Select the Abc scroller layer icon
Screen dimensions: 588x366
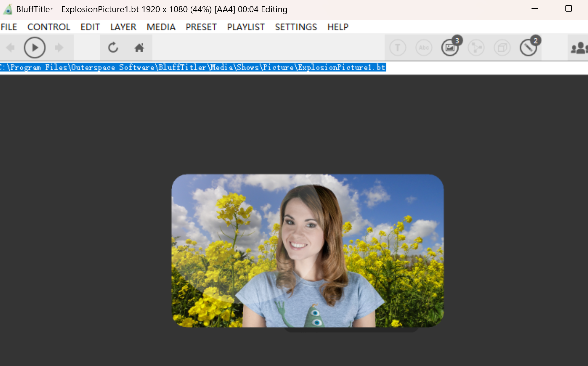click(x=424, y=48)
